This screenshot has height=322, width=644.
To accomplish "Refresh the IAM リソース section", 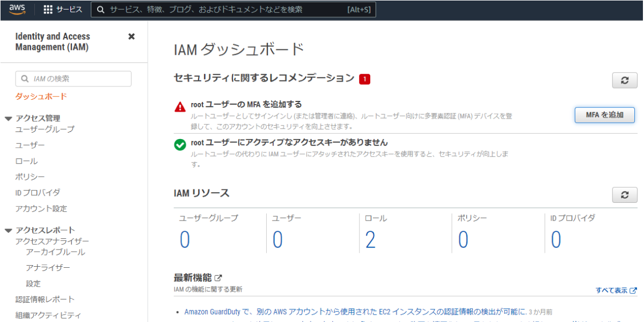I will (625, 195).
